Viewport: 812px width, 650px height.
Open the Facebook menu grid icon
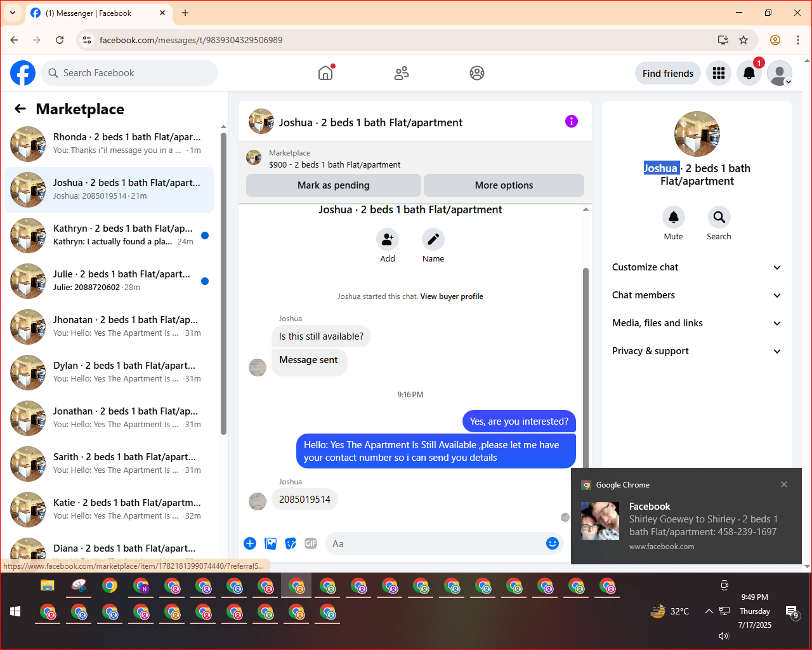(719, 73)
